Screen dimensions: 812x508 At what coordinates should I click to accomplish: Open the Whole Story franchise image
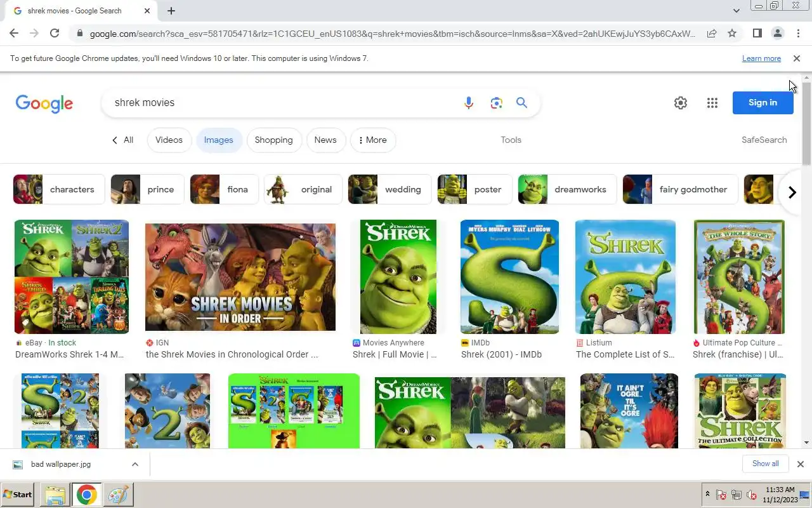click(739, 277)
